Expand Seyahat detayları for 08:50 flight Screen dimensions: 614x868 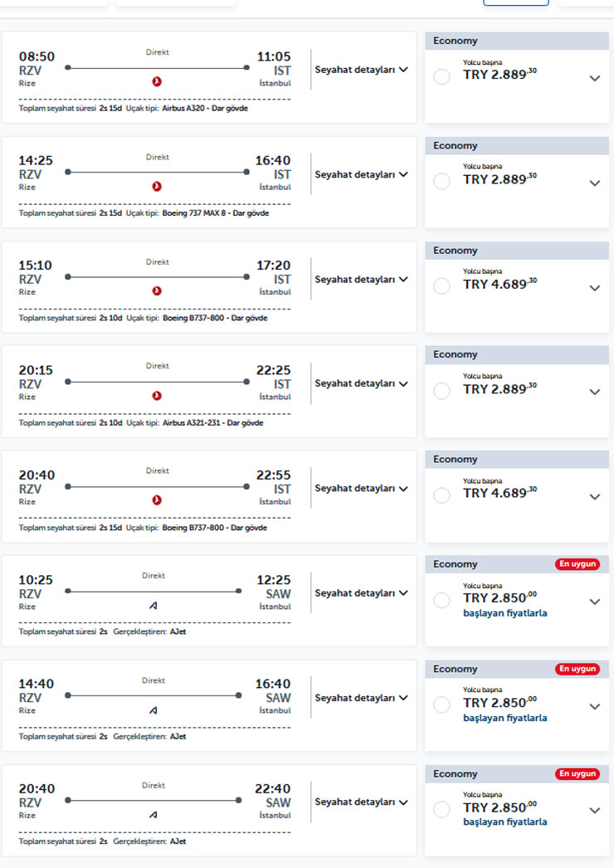[361, 70]
